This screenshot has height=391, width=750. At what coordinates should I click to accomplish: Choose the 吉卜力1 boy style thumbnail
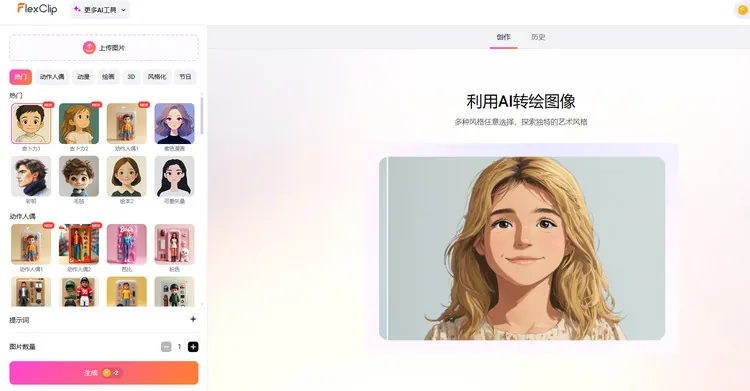(x=31, y=123)
